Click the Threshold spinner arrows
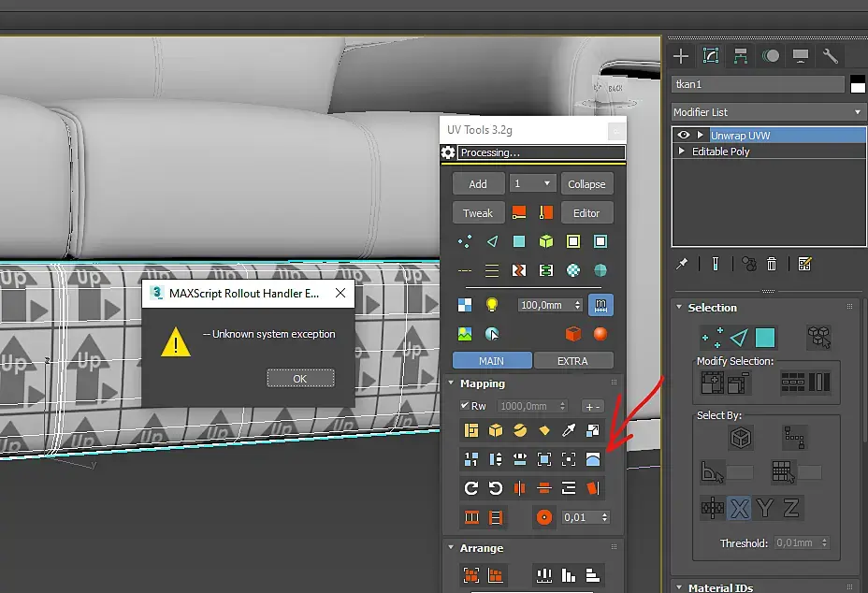 coord(824,542)
